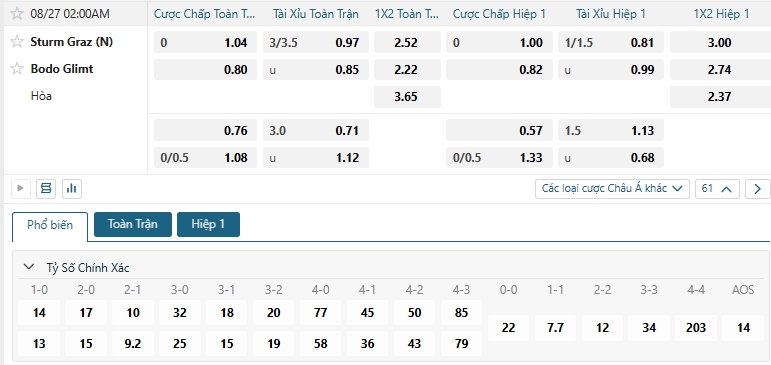The width and height of the screenshot is (771, 365).
Task: Switch to the Toàn Trận tab
Action: pos(133,224)
